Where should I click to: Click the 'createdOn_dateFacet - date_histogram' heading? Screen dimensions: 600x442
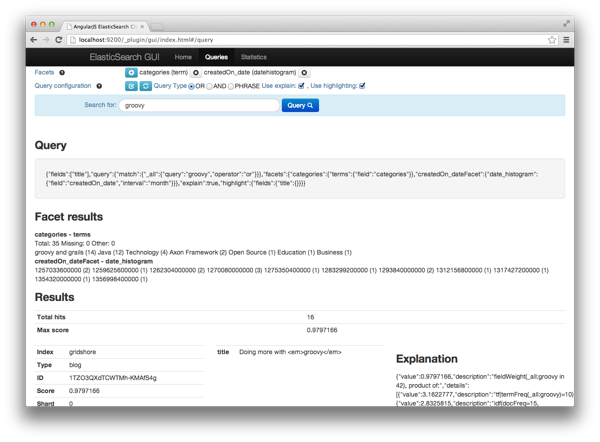click(94, 261)
